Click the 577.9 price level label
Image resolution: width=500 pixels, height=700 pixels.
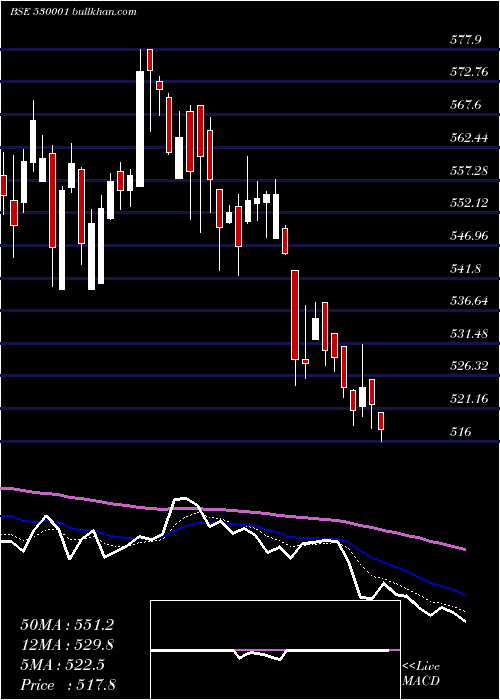(466, 40)
